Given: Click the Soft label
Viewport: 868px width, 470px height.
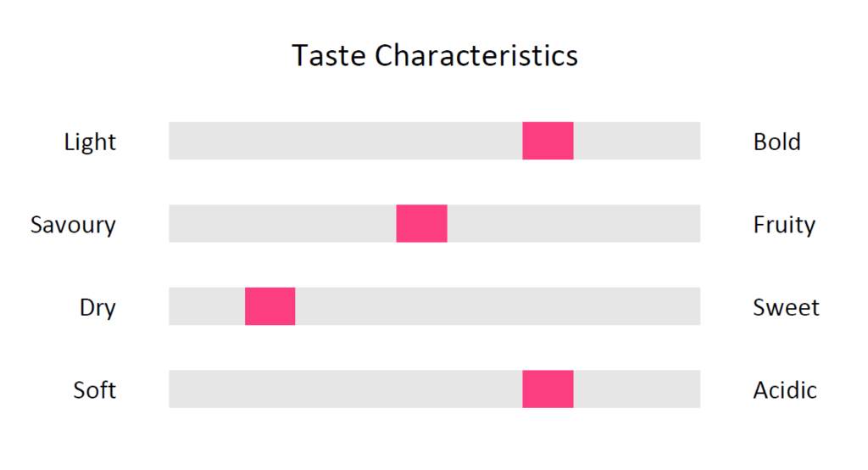Looking at the screenshot, I should coord(95,389).
